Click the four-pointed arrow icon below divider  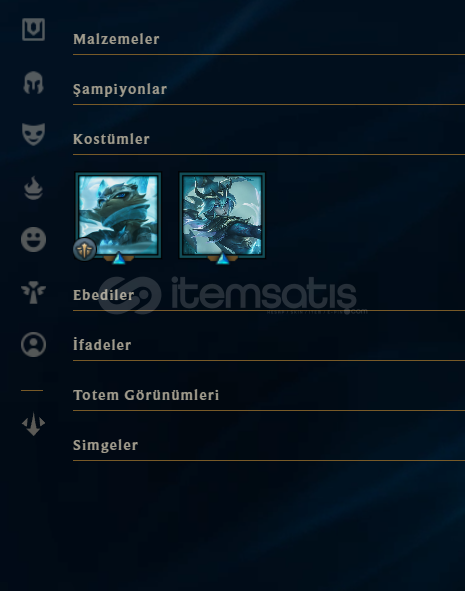click(33, 424)
